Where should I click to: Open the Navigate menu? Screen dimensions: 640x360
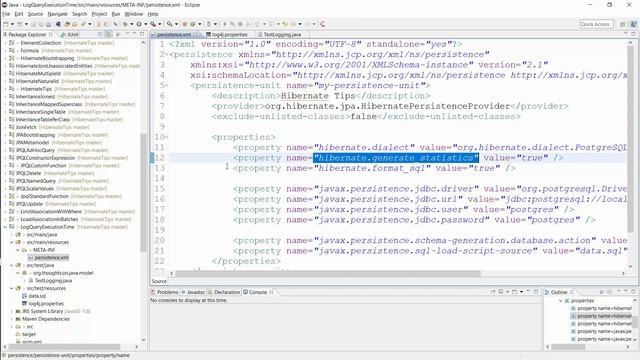tap(58, 14)
